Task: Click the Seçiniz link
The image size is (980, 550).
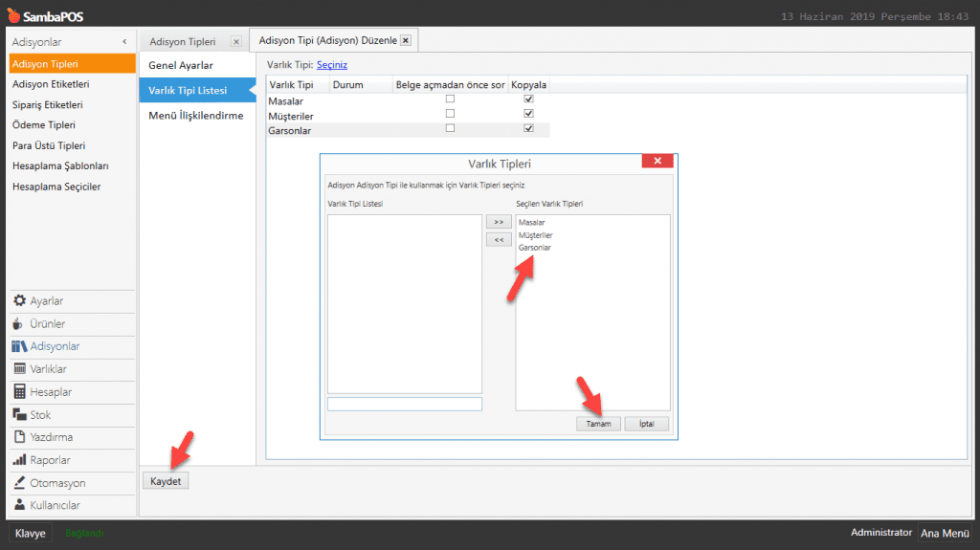Action: pos(332,65)
